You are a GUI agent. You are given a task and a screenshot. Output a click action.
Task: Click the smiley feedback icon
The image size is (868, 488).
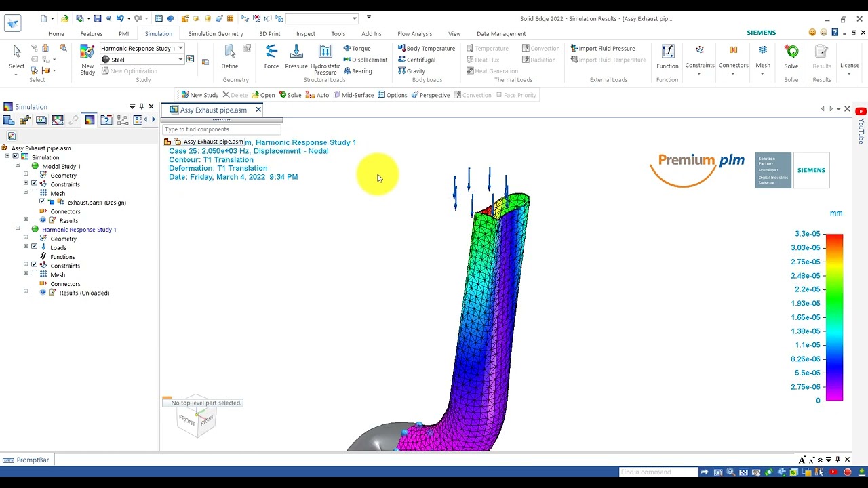pyautogui.click(x=812, y=33)
